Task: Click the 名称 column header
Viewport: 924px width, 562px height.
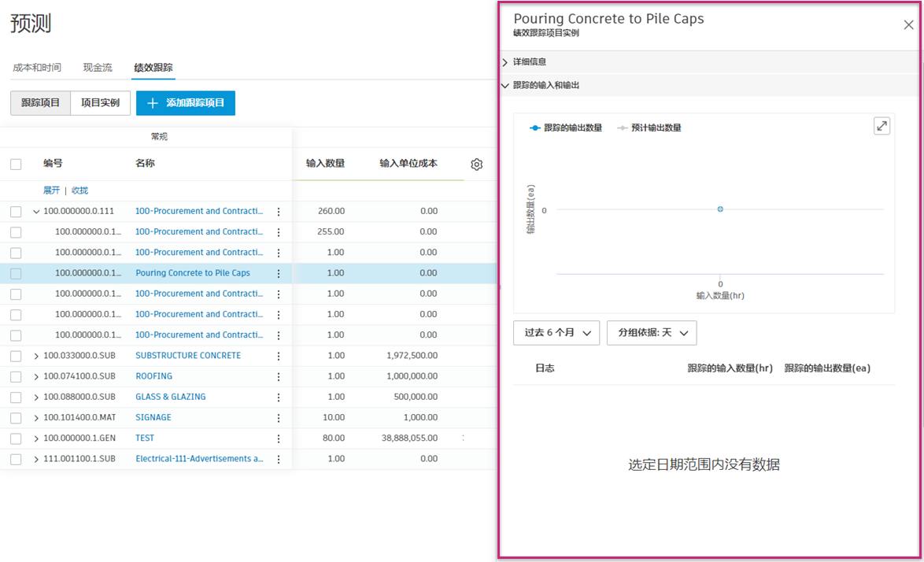Action: pos(145,164)
